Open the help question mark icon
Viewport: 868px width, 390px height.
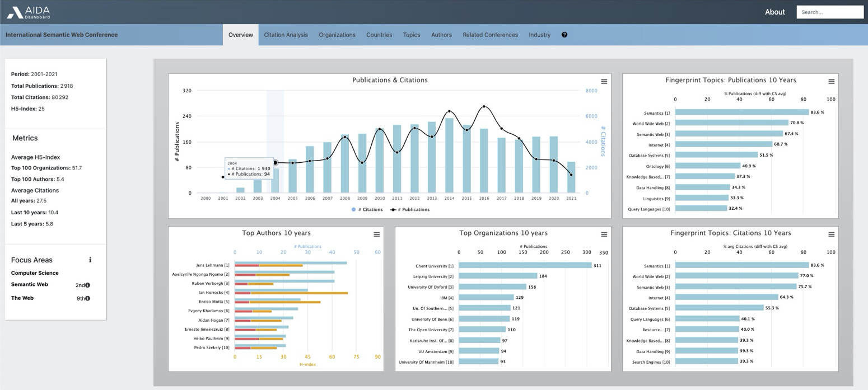point(564,35)
